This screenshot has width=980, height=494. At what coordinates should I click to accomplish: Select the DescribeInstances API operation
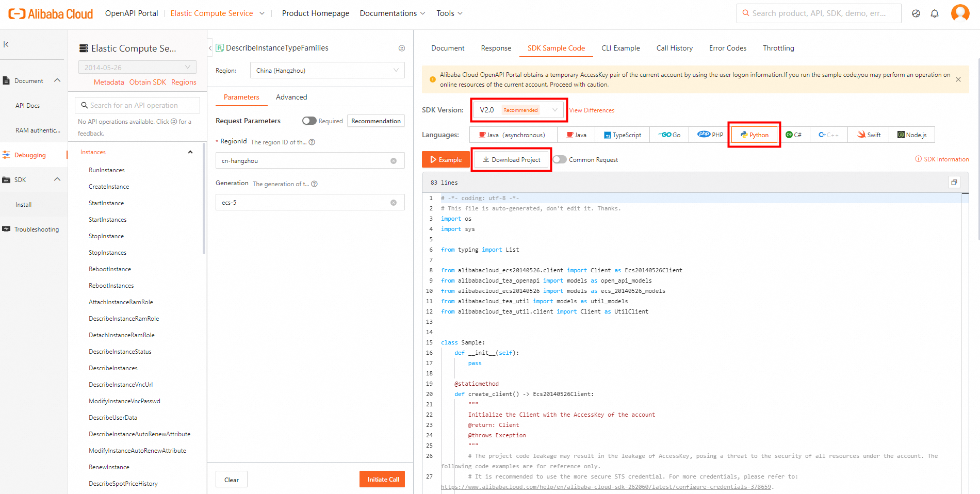(113, 368)
